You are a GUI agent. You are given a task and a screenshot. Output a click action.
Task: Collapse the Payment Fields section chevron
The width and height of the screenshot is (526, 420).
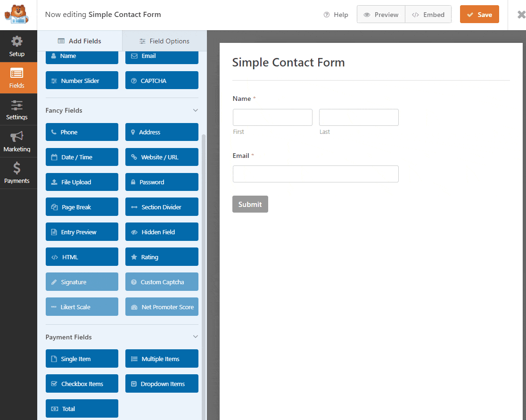point(195,337)
